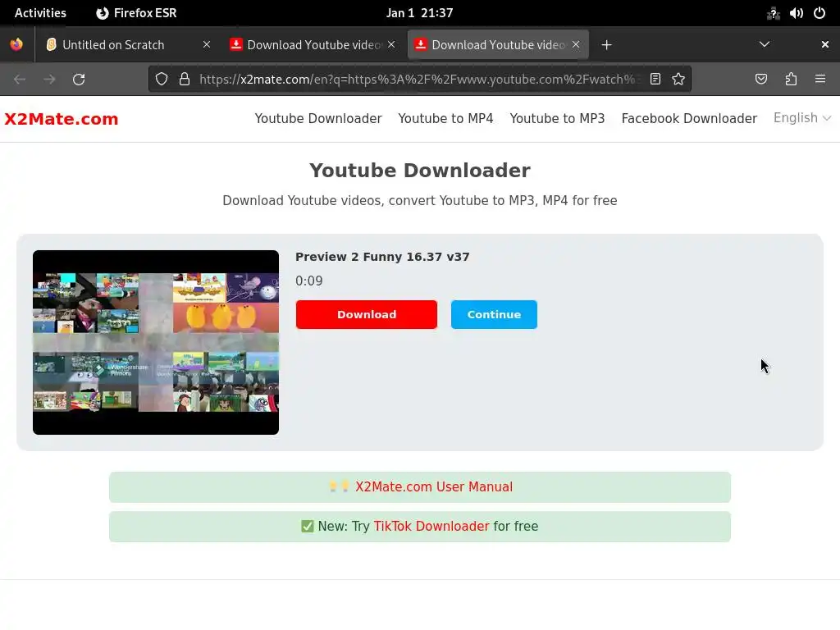This screenshot has height=630, width=840.
Task: Open the English language dropdown
Action: pos(802,118)
